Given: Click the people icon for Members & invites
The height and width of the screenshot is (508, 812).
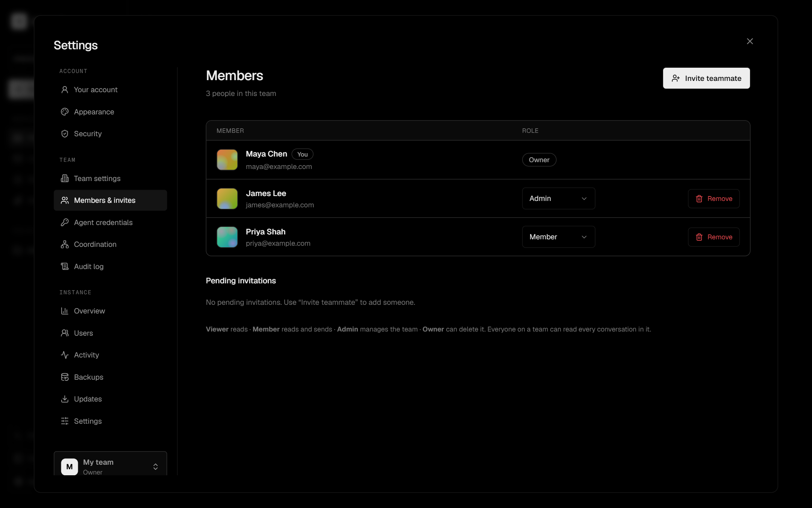Looking at the screenshot, I should pos(65,200).
